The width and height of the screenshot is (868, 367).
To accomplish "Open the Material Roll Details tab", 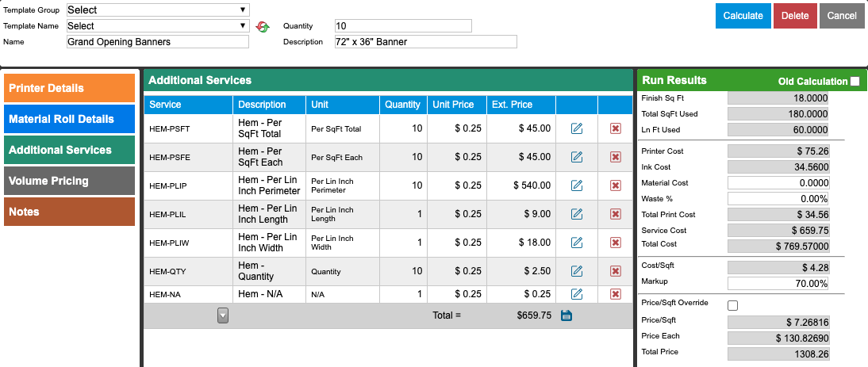I will [69, 119].
